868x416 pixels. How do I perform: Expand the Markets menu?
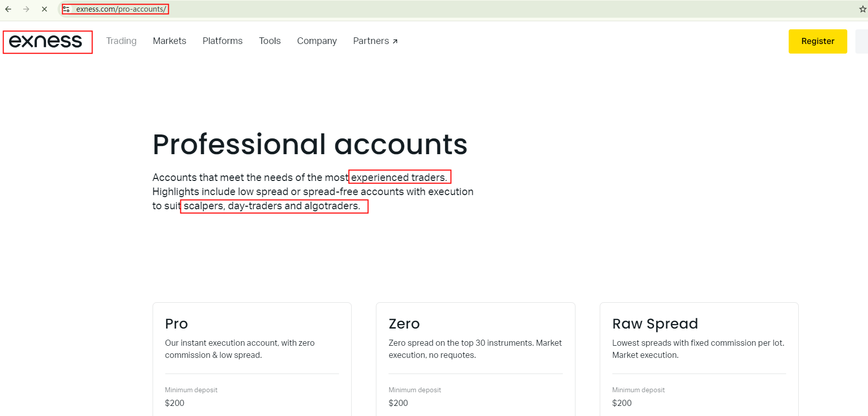(169, 41)
